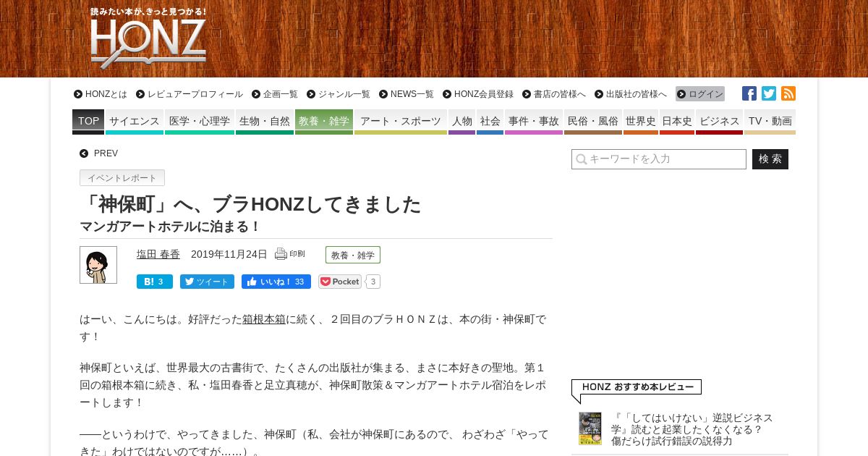
Task: Click the keyword search input field
Action: point(659,159)
